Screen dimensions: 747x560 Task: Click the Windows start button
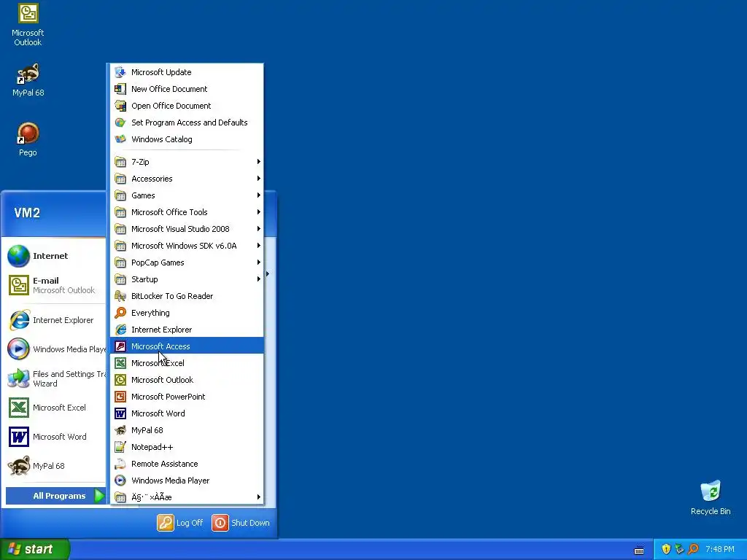(34, 549)
